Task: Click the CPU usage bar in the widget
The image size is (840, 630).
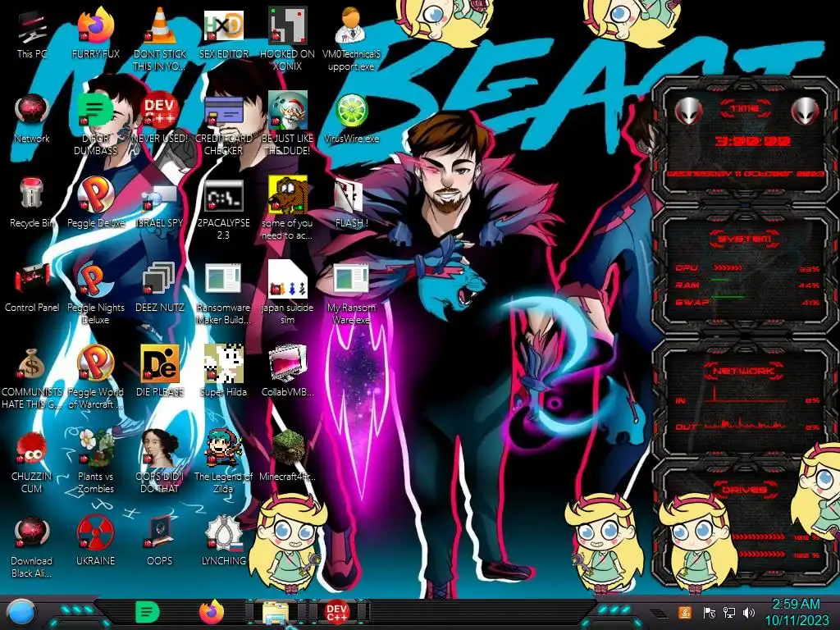Action: [x=728, y=268]
